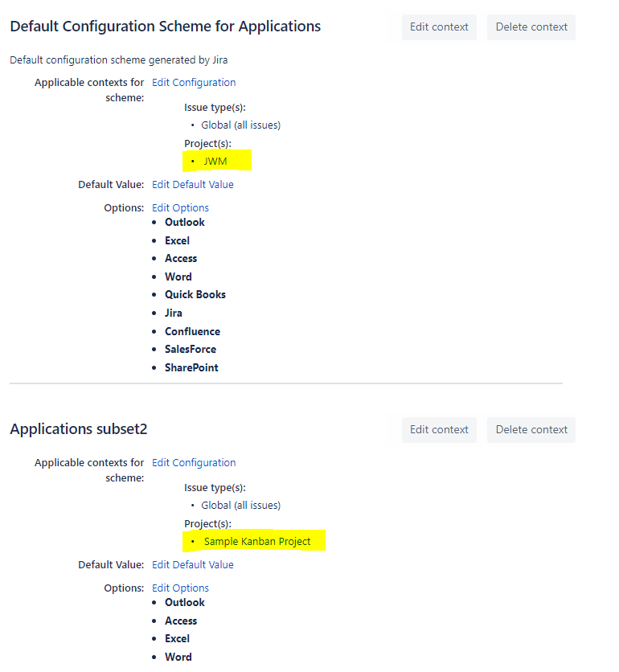Click Default configuration scheme generated by Jira text
Image resolution: width=619 pixels, height=672 pixels.
pyautogui.click(x=119, y=60)
